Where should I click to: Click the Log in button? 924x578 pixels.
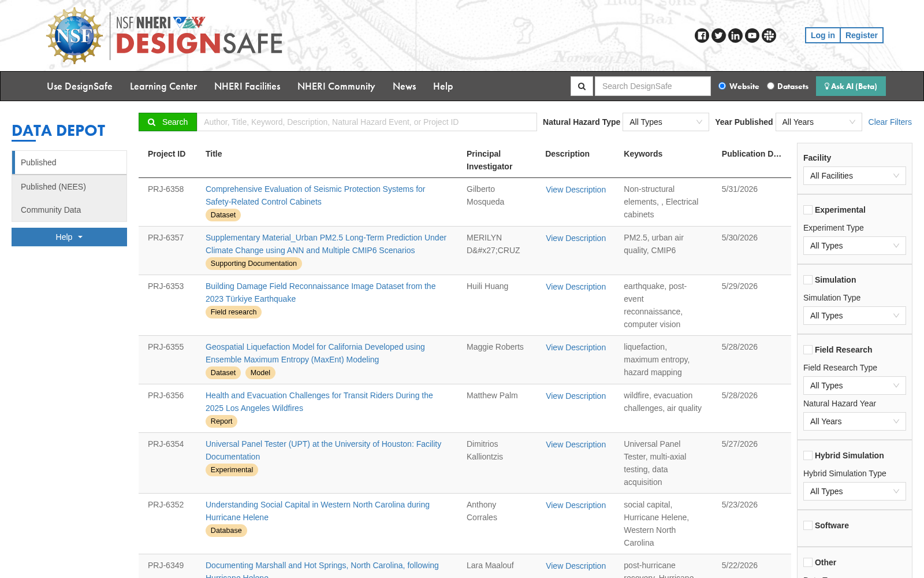822,35
